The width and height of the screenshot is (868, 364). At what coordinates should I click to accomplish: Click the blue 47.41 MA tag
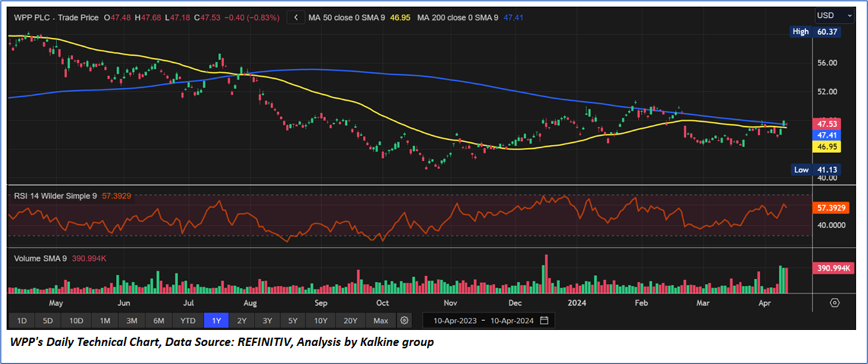826,135
